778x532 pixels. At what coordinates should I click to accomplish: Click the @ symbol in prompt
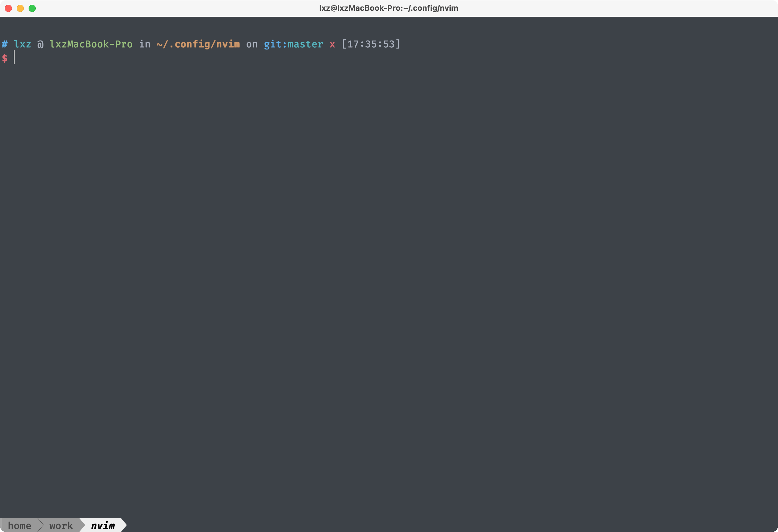(40, 44)
